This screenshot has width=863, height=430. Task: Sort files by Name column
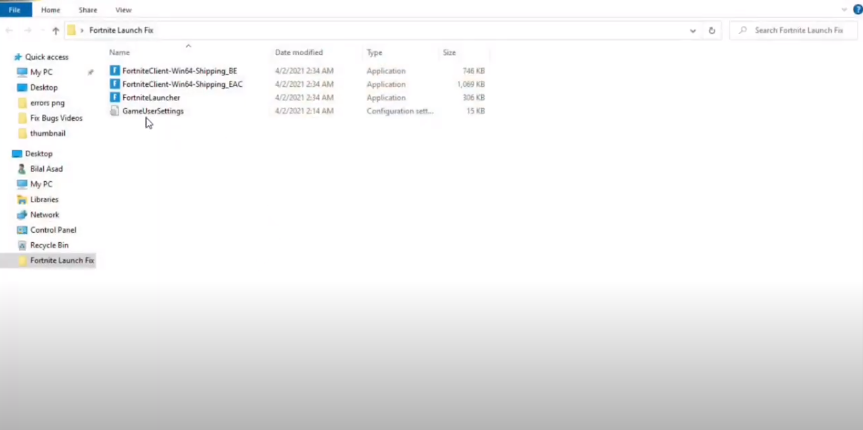[119, 52]
